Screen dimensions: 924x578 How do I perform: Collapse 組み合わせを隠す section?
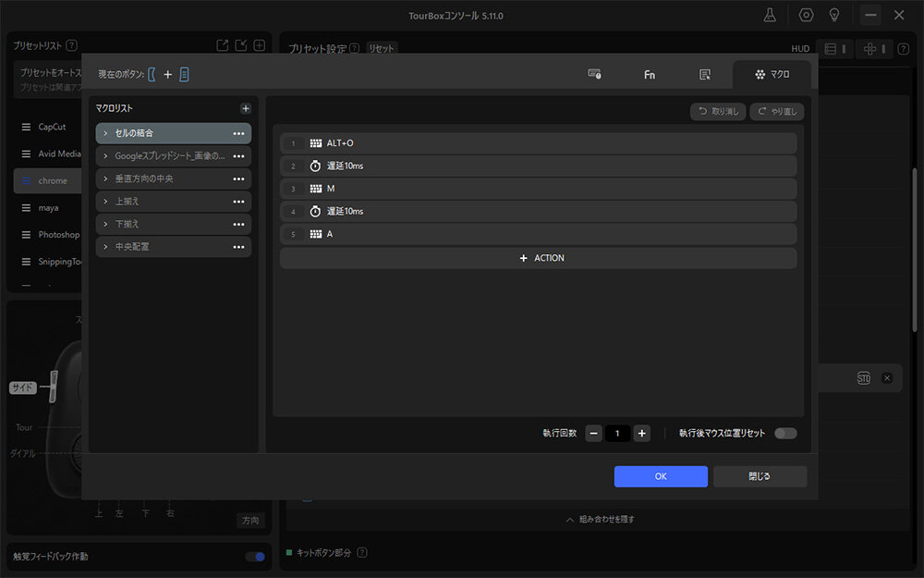point(601,520)
